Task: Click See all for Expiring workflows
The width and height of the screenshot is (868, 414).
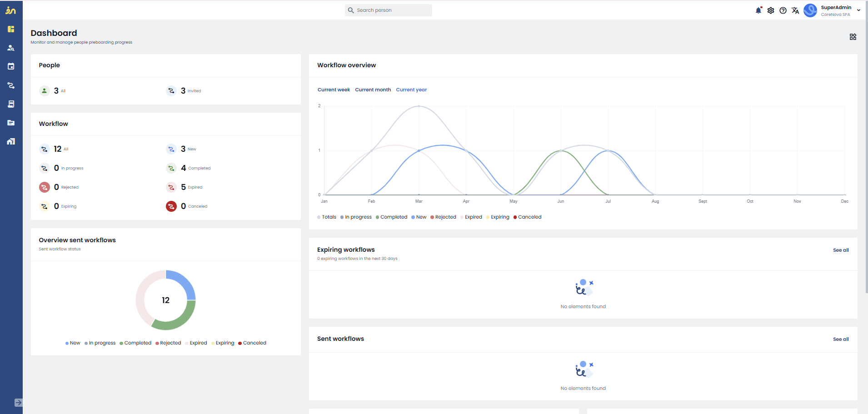Action: 841,250
